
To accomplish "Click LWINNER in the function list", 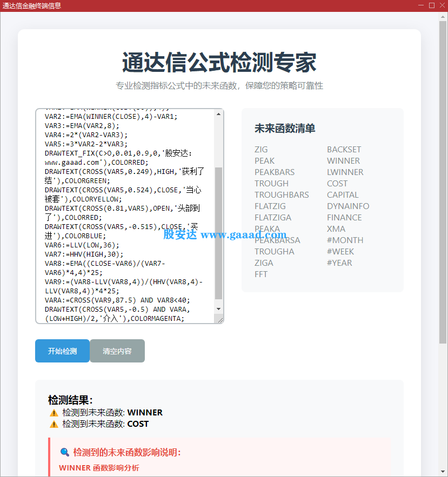I will (345, 172).
